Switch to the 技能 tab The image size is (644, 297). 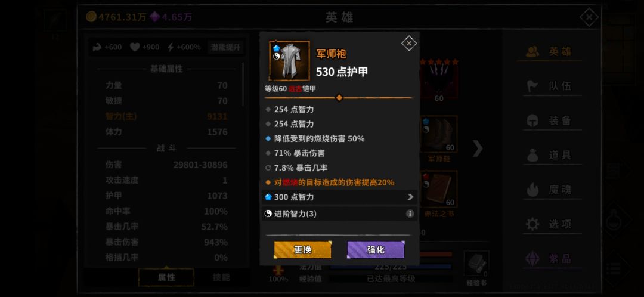coord(221,277)
